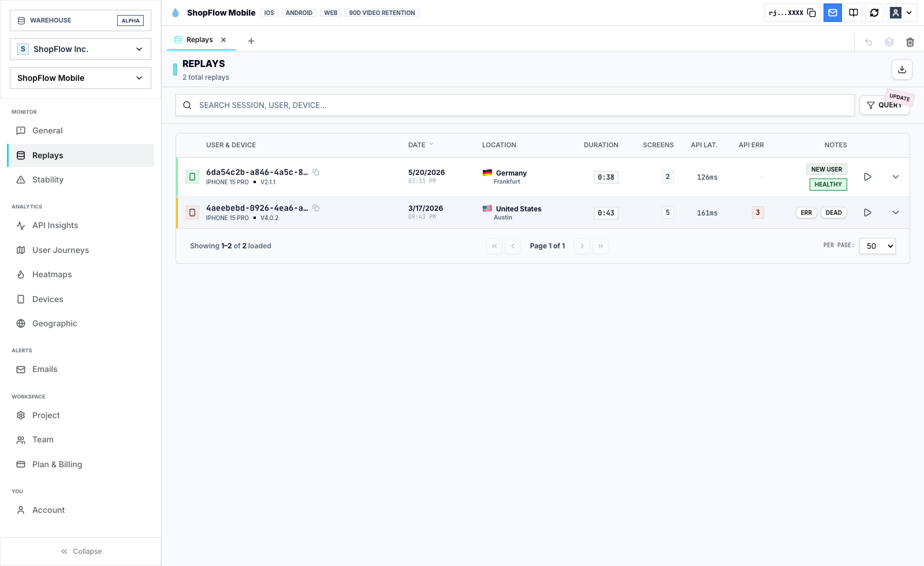Go to last page of replays
The width and height of the screenshot is (924, 566).
[601, 246]
